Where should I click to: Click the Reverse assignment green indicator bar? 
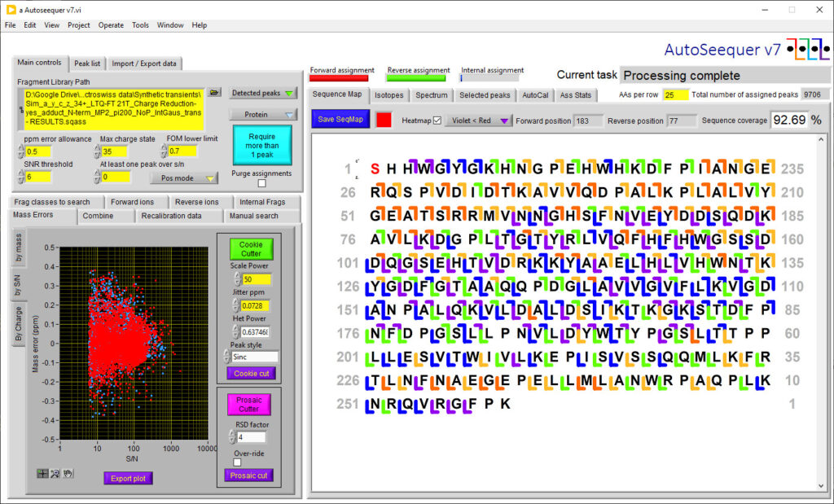coord(416,78)
